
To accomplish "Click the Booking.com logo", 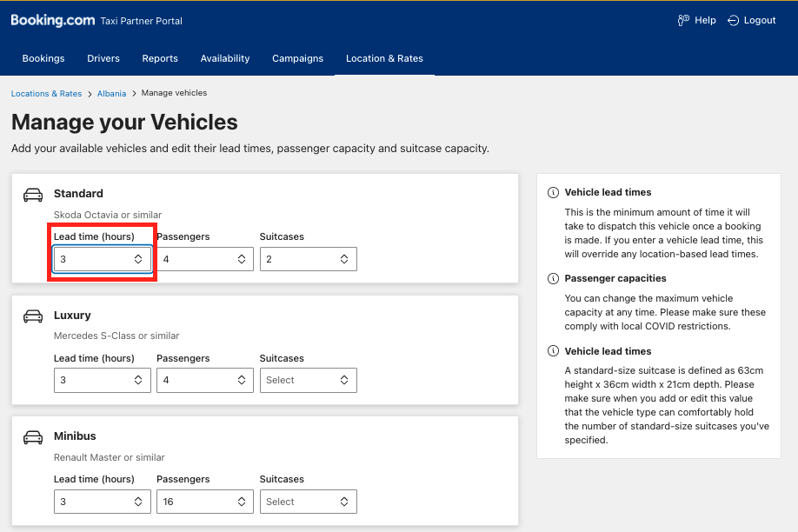I will pyautogui.click(x=52, y=20).
